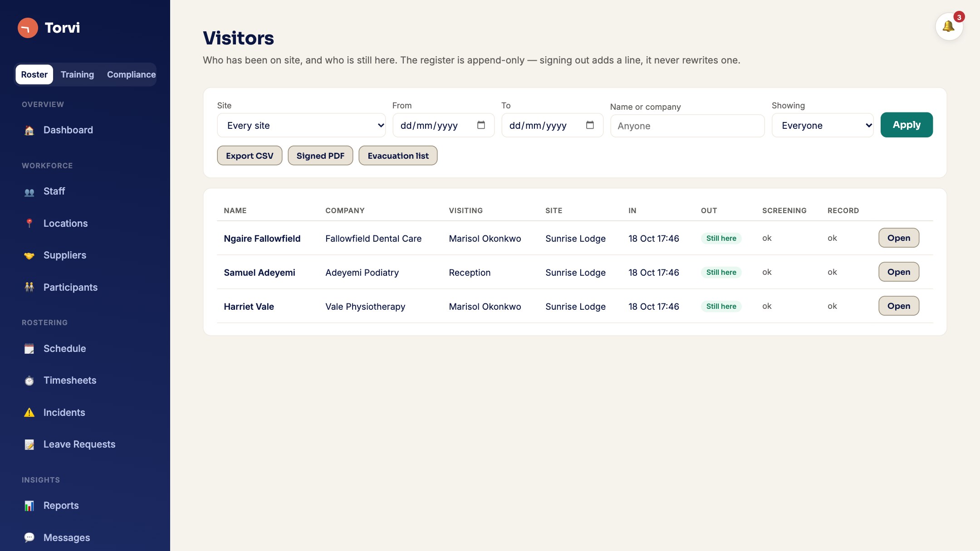Viewport: 980px width, 551px height.
Task: Click the Locations pin icon
Action: click(29, 224)
